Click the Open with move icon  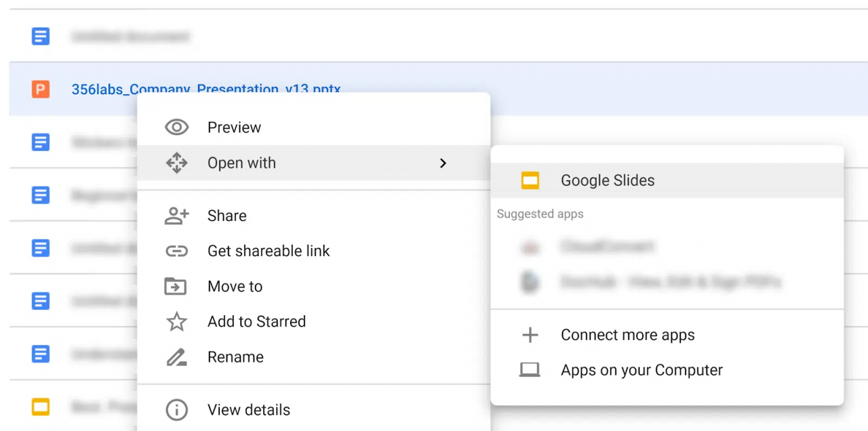[x=176, y=163]
